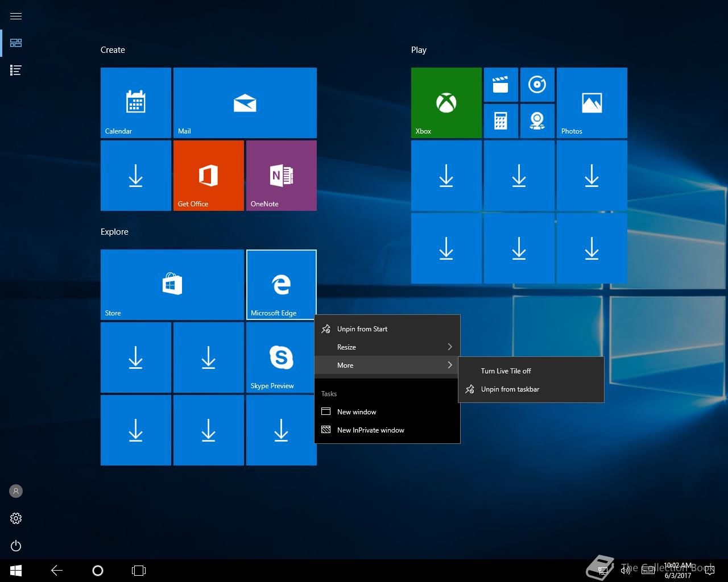
Task: Choose New window task
Action: (x=387, y=412)
